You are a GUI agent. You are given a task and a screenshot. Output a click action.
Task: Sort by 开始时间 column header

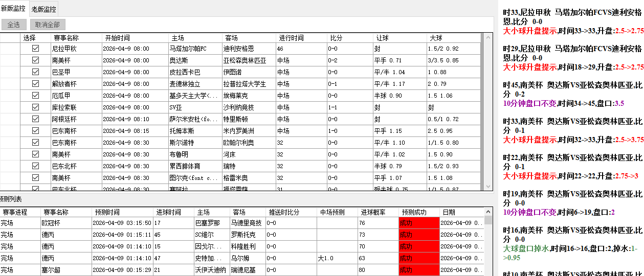135,38
